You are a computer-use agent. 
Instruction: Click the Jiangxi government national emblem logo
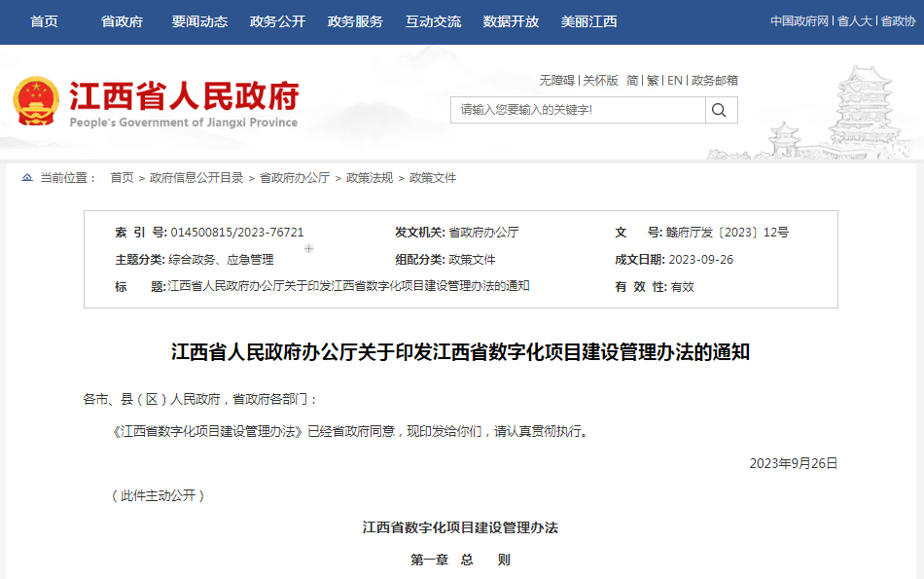(x=36, y=101)
